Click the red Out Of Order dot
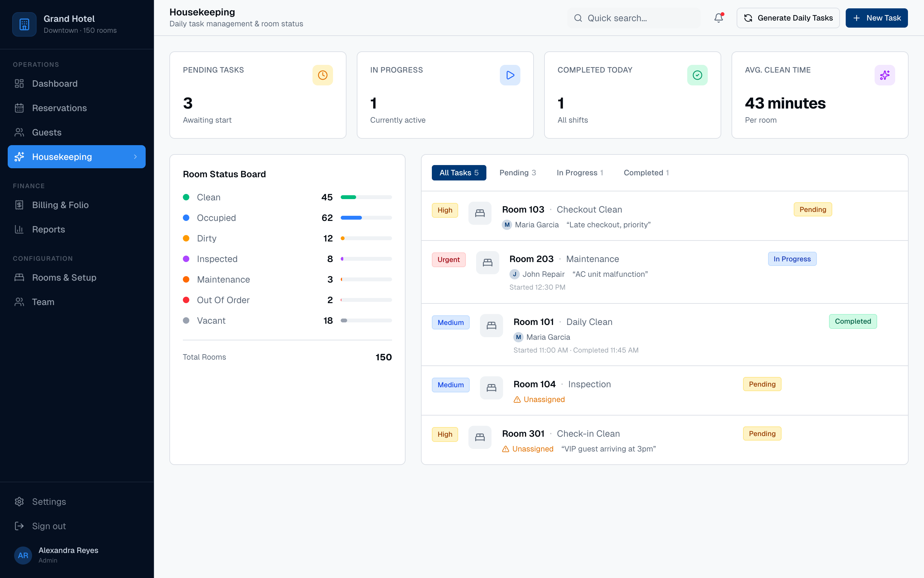 [x=186, y=300]
